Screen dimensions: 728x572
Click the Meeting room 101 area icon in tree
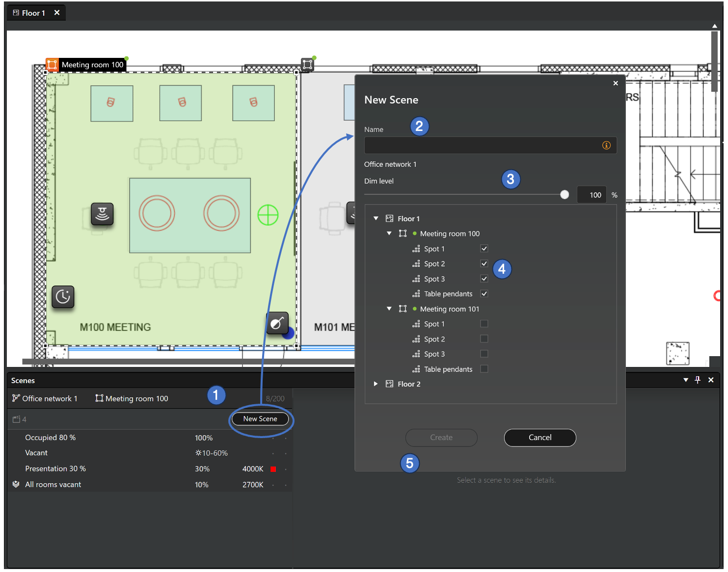pos(403,309)
